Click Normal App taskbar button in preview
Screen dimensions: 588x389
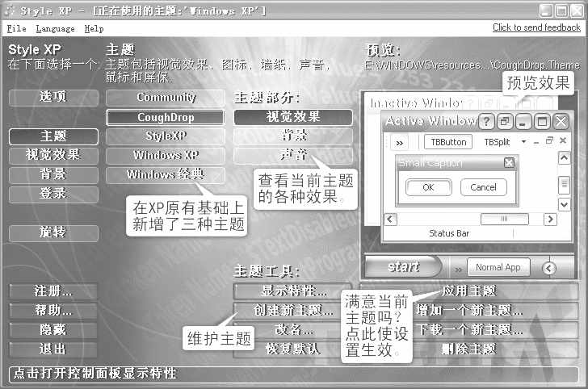(498, 267)
